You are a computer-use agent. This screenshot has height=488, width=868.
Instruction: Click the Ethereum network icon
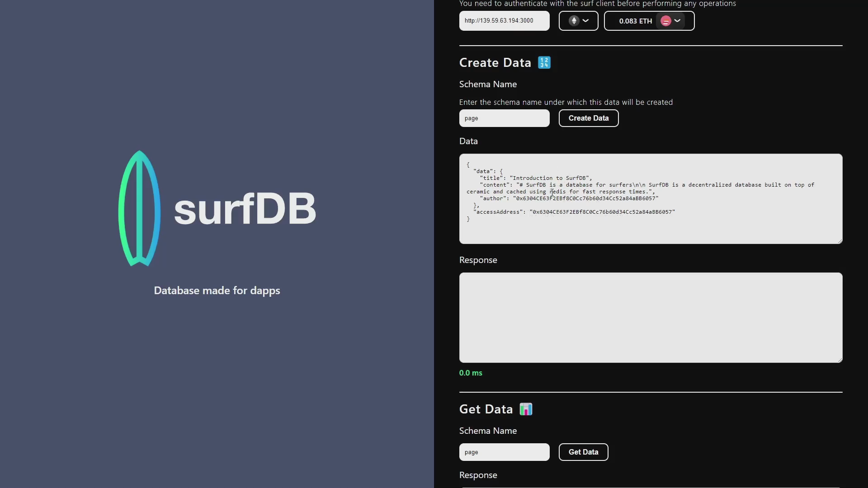[x=574, y=21]
